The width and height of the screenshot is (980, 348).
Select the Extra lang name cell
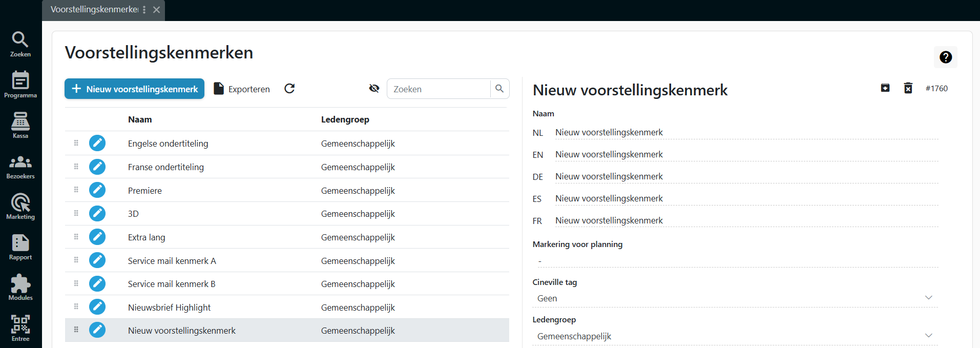[x=147, y=237]
